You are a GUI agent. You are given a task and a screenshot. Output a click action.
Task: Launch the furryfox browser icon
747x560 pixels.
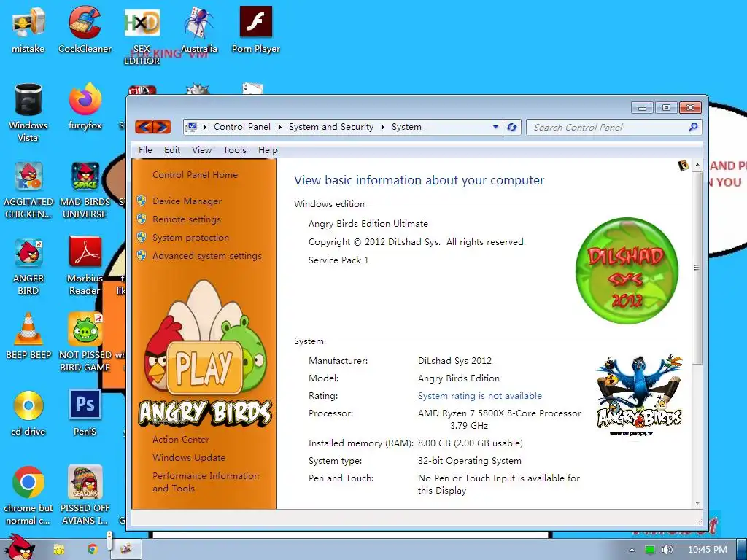pos(85,106)
